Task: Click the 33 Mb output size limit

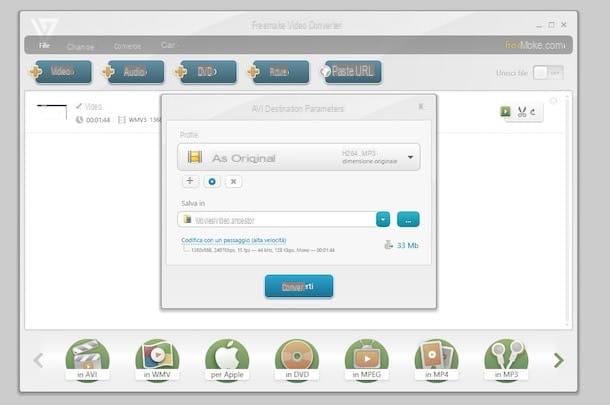Action: (x=402, y=245)
